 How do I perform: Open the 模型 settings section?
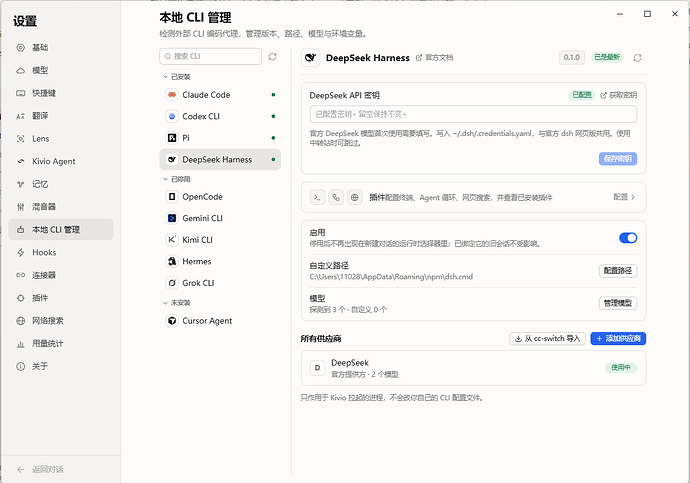point(61,70)
